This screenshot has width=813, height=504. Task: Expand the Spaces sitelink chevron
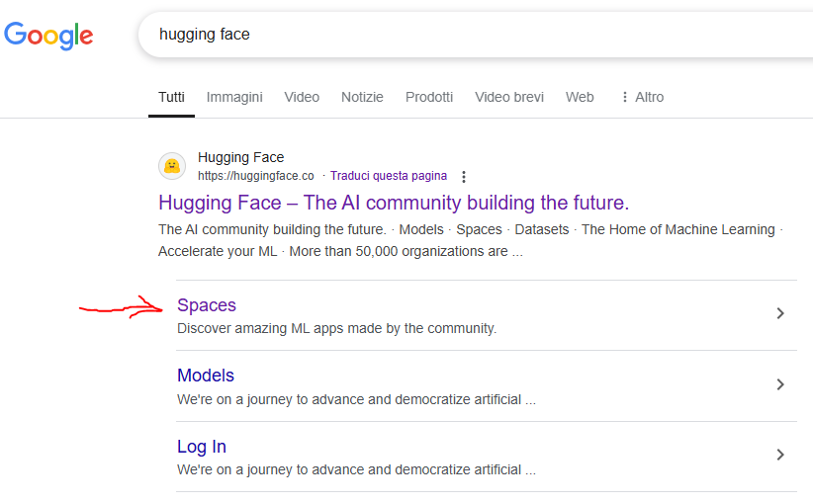(x=780, y=313)
